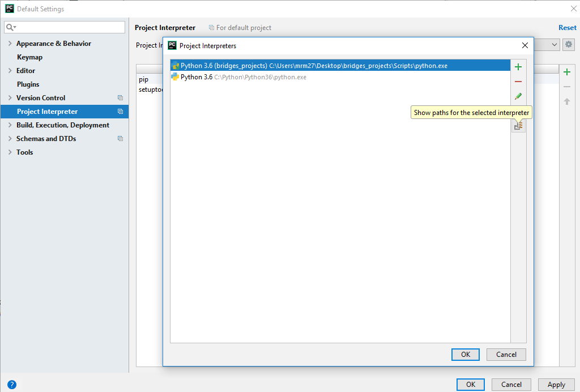
Task: Install a package using outer green plus
Action: click(x=566, y=72)
